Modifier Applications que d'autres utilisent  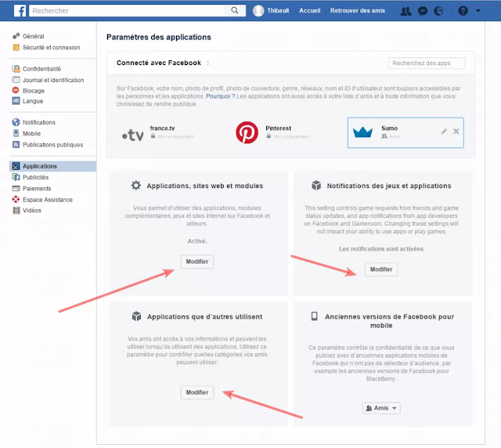(196, 392)
